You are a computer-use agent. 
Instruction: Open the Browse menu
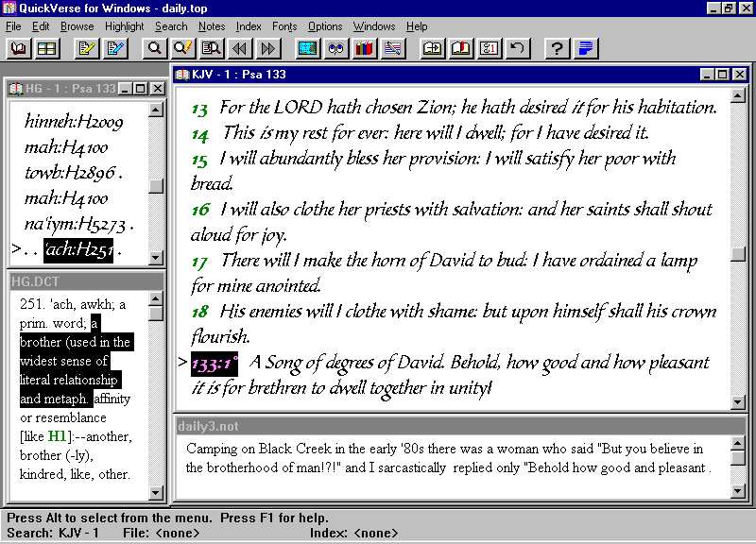[77, 26]
